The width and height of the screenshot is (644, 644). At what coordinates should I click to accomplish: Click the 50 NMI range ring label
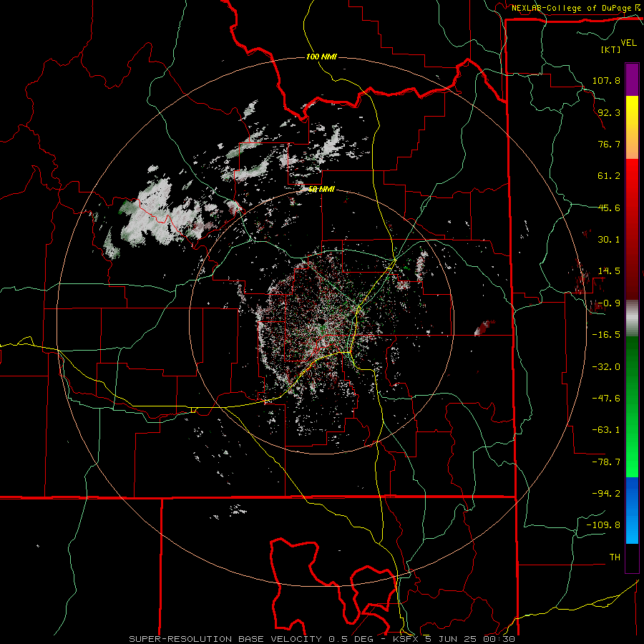pos(321,190)
